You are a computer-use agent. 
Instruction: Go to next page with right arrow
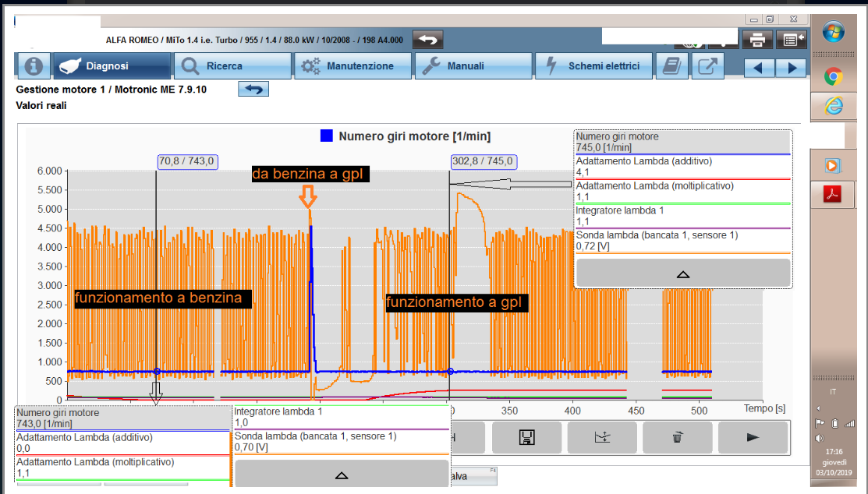pyautogui.click(x=792, y=68)
